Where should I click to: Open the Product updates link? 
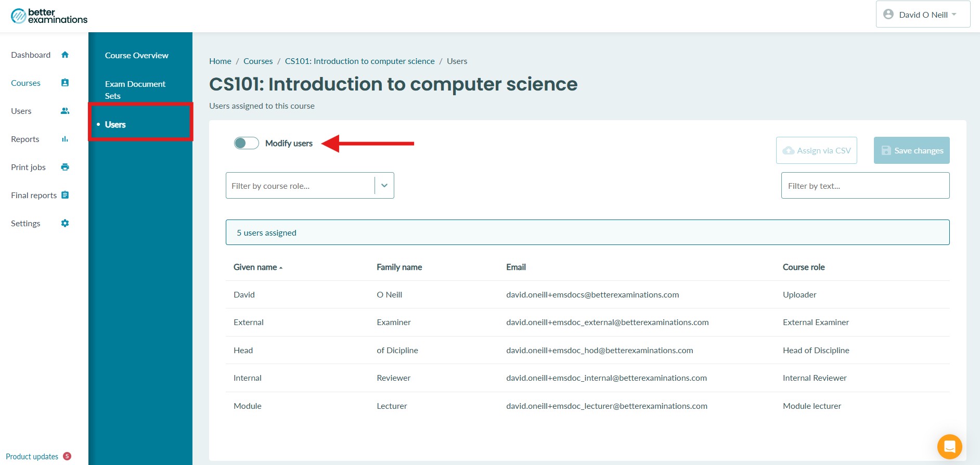32,457
